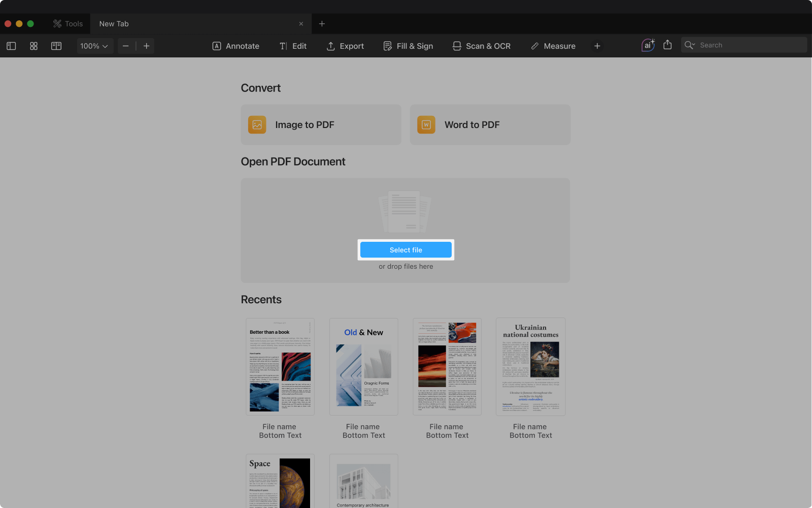Launch Scan & OCR
This screenshot has width=812, height=508.
[481, 46]
